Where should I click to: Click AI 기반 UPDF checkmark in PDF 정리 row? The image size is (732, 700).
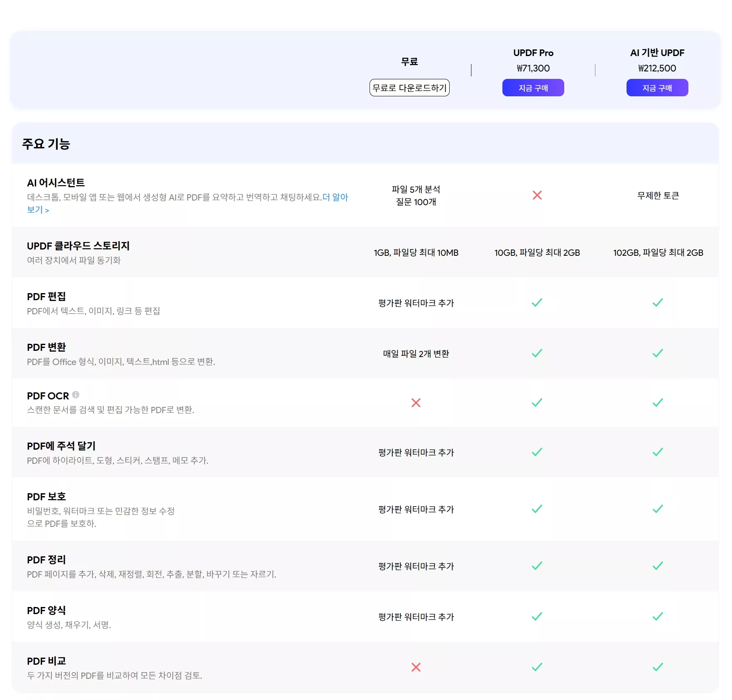(658, 566)
